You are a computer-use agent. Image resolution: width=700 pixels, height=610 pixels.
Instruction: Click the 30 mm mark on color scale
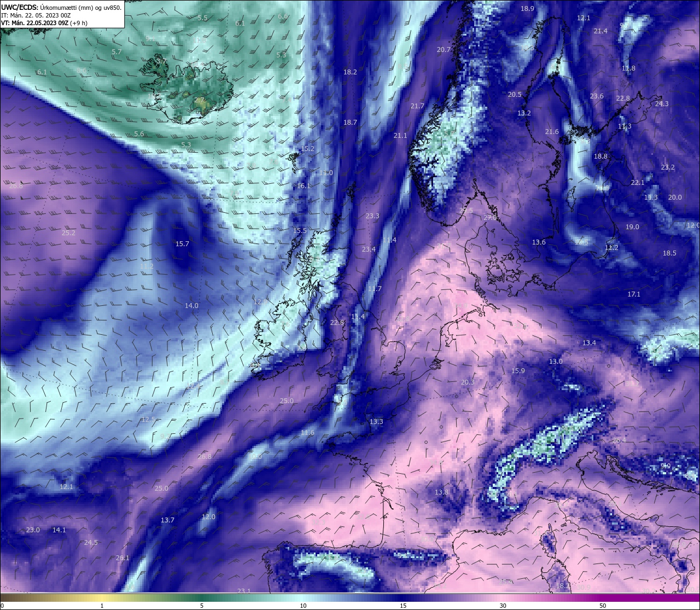click(x=503, y=606)
